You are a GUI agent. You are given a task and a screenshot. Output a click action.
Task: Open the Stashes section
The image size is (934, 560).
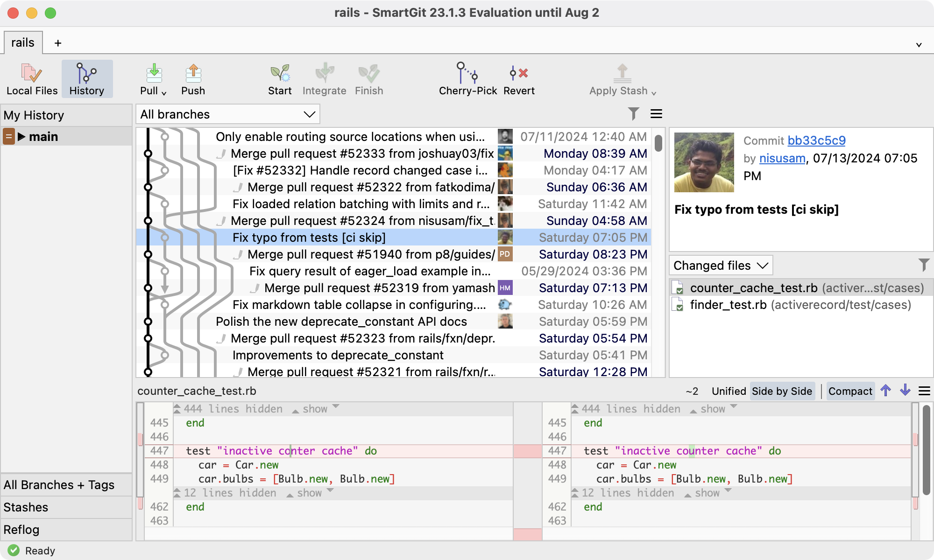26,507
